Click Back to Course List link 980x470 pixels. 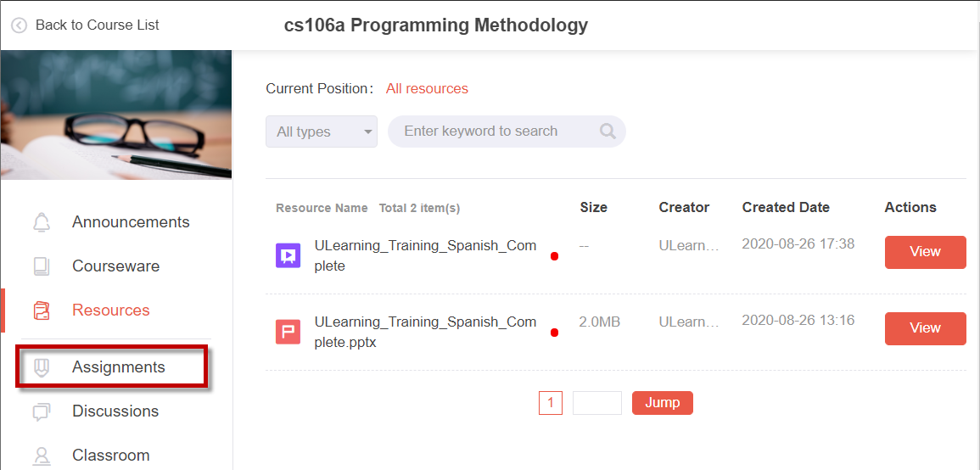coord(98,25)
